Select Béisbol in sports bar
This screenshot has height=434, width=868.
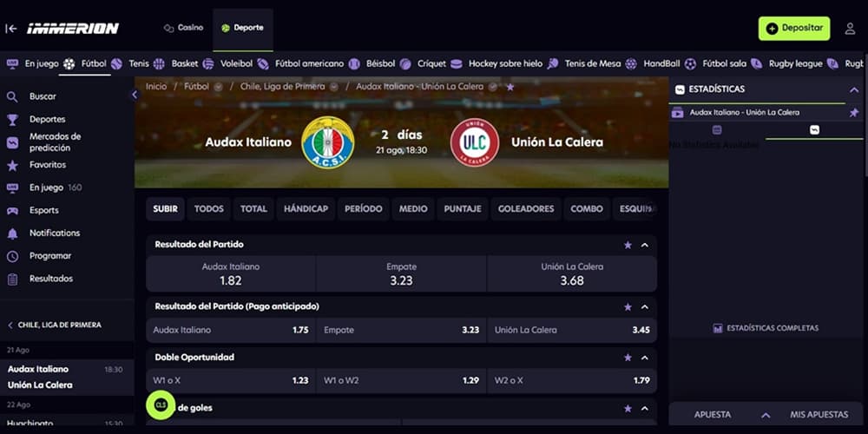372,63
